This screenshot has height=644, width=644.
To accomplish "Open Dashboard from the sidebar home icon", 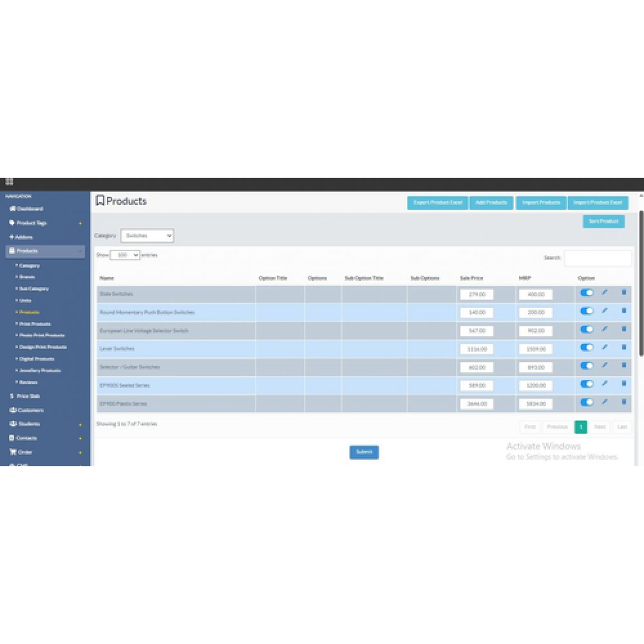I will pos(12,209).
